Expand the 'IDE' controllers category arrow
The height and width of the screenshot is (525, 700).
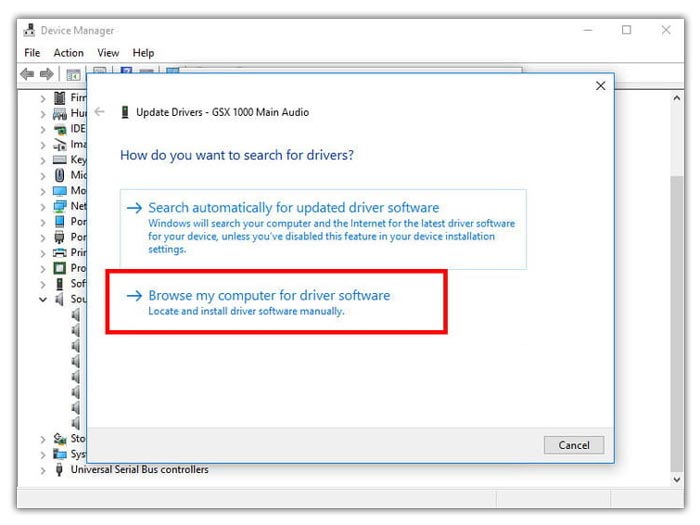click(x=43, y=130)
